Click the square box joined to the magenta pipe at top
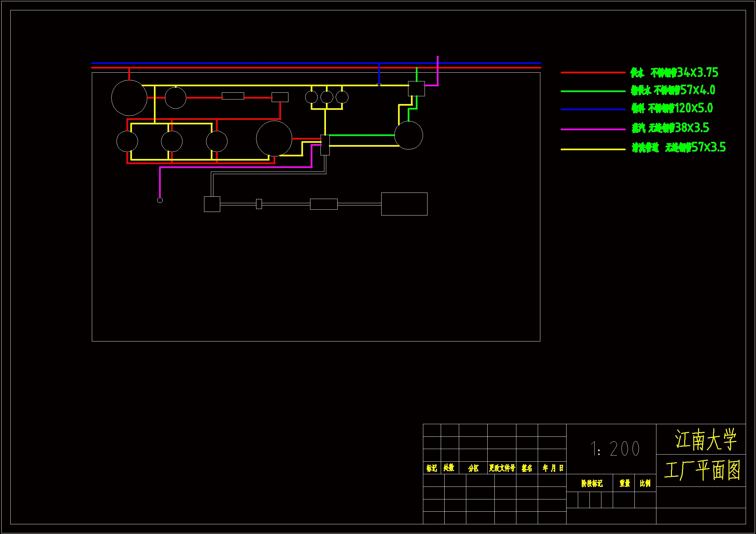The image size is (756, 534). [416, 89]
